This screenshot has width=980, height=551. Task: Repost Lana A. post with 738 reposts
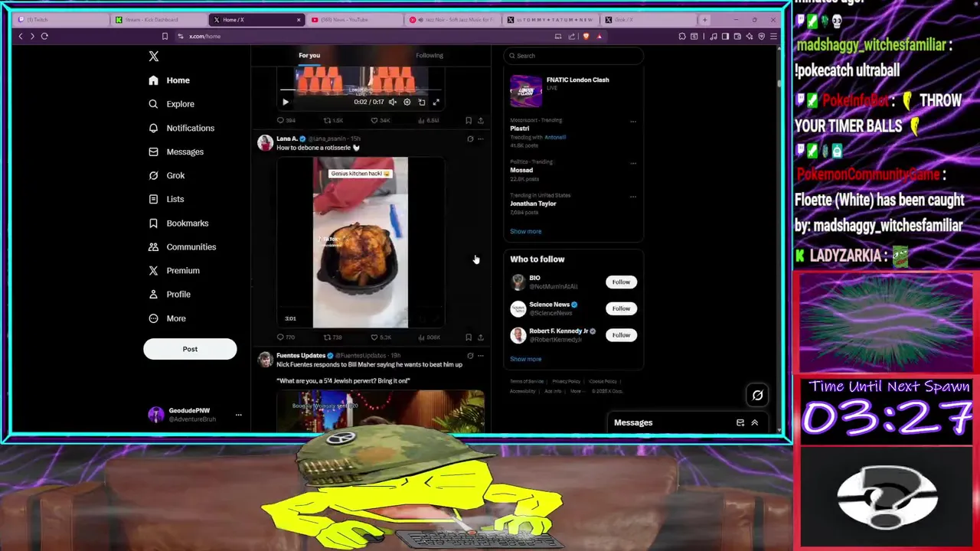coord(333,337)
